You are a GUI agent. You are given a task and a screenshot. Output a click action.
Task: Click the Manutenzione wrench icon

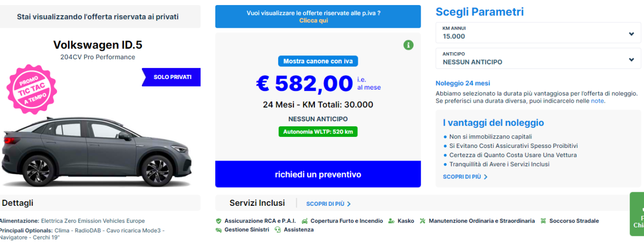tap(423, 221)
